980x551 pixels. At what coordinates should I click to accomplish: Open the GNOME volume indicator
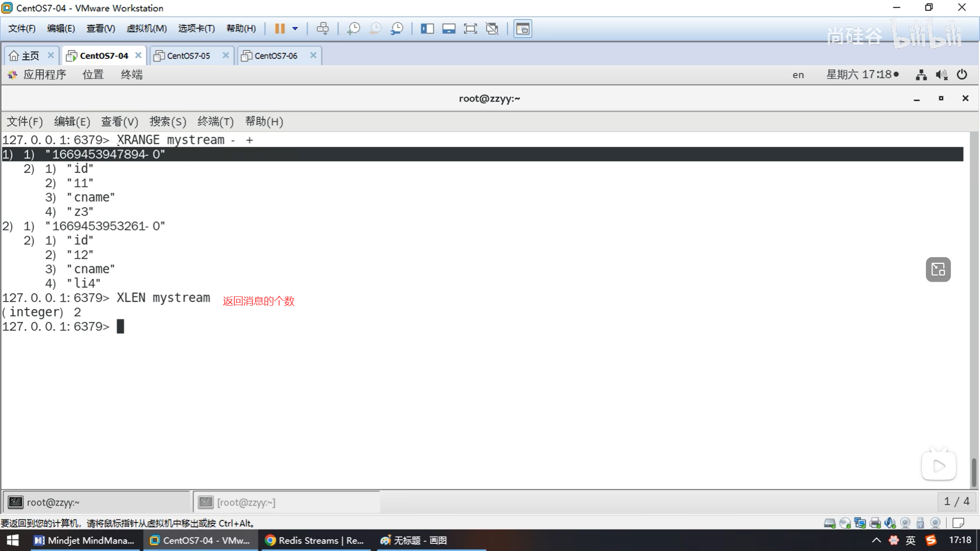[941, 75]
